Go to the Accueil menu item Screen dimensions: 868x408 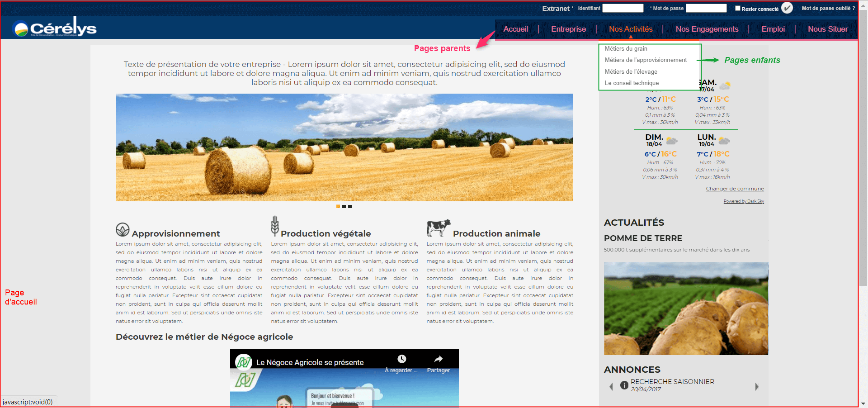pyautogui.click(x=515, y=29)
